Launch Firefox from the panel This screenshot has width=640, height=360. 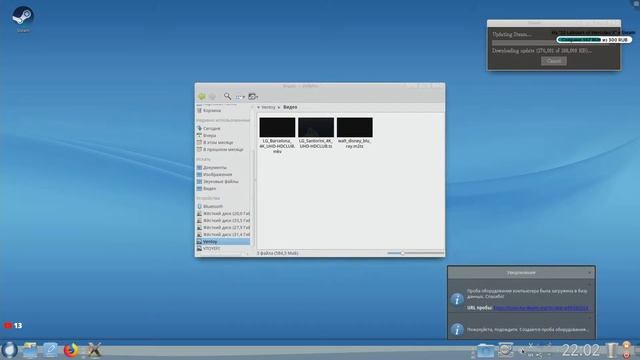coord(71,350)
